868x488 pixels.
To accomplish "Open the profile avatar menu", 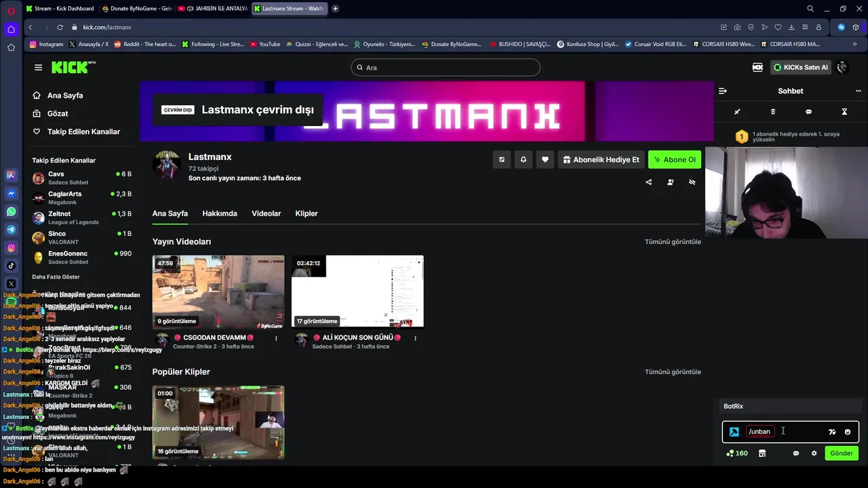I will [x=842, y=67].
